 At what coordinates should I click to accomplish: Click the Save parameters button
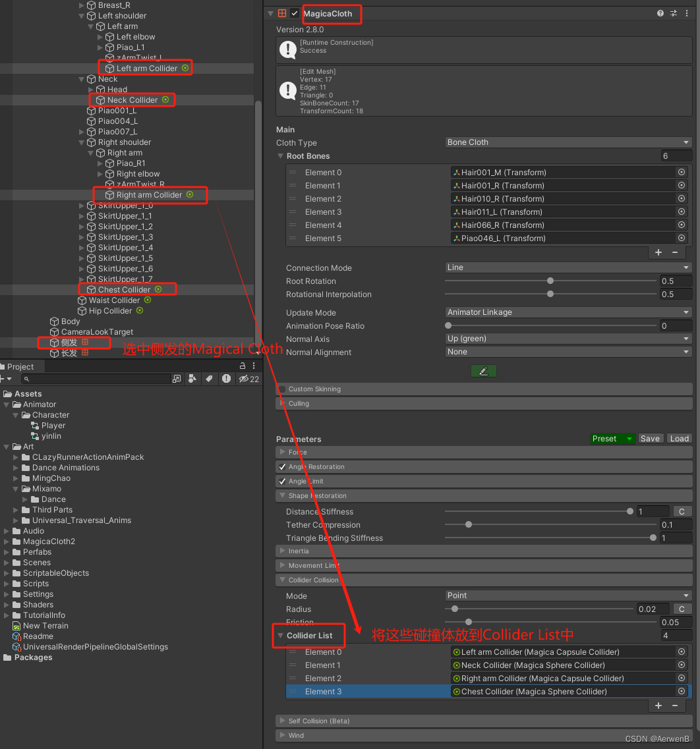click(651, 439)
